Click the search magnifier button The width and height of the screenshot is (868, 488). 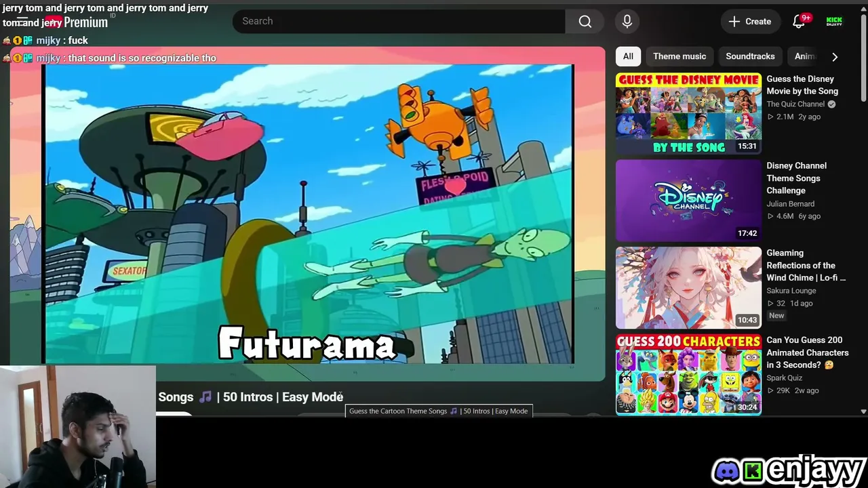click(x=585, y=21)
